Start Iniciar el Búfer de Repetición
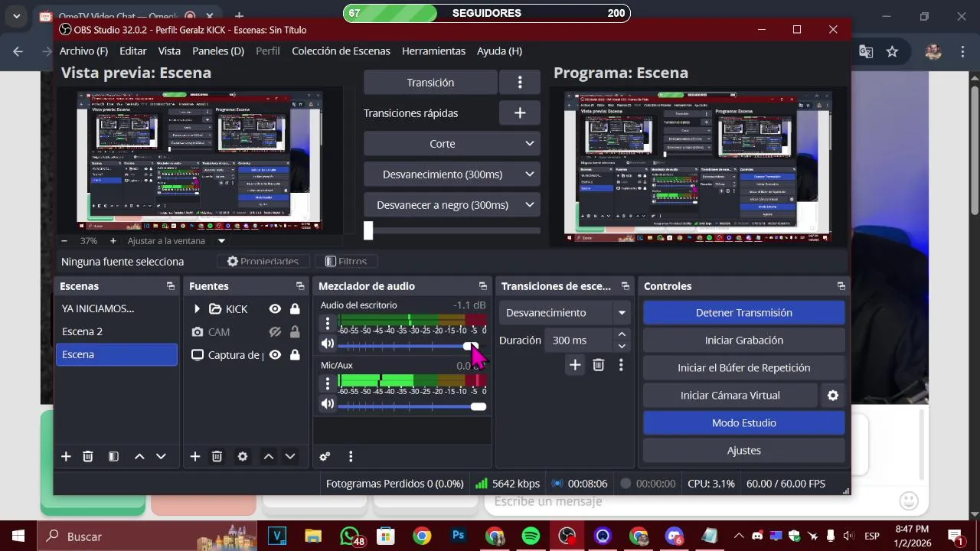This screenshot has width=980, height=551. pos(743,367)
